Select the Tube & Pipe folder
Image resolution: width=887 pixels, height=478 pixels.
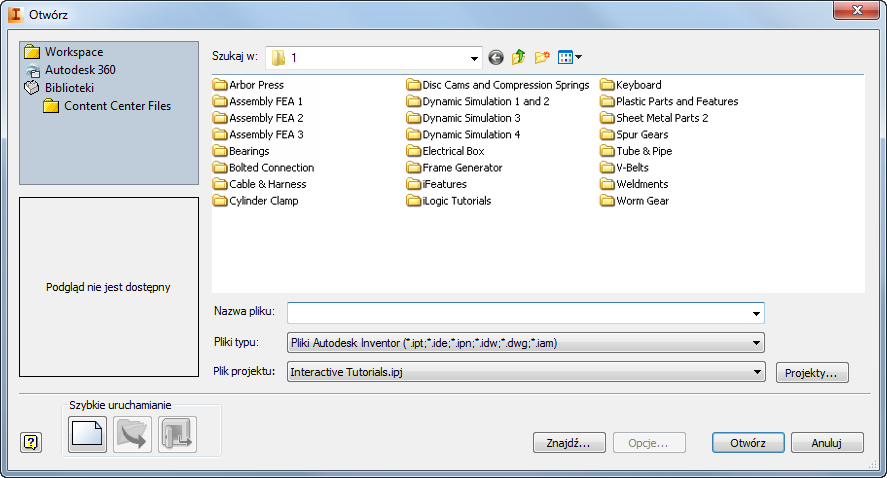tap(636, 151)
